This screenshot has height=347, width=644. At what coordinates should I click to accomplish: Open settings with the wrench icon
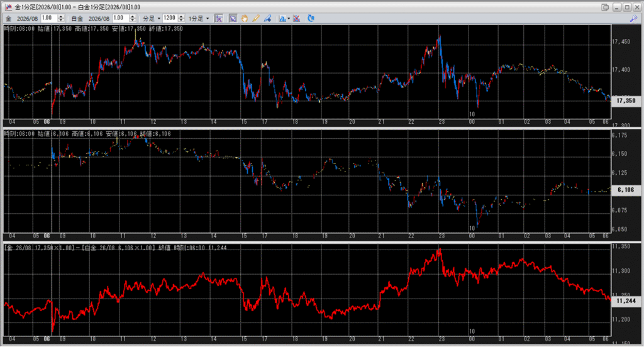[x=633, y=19]
